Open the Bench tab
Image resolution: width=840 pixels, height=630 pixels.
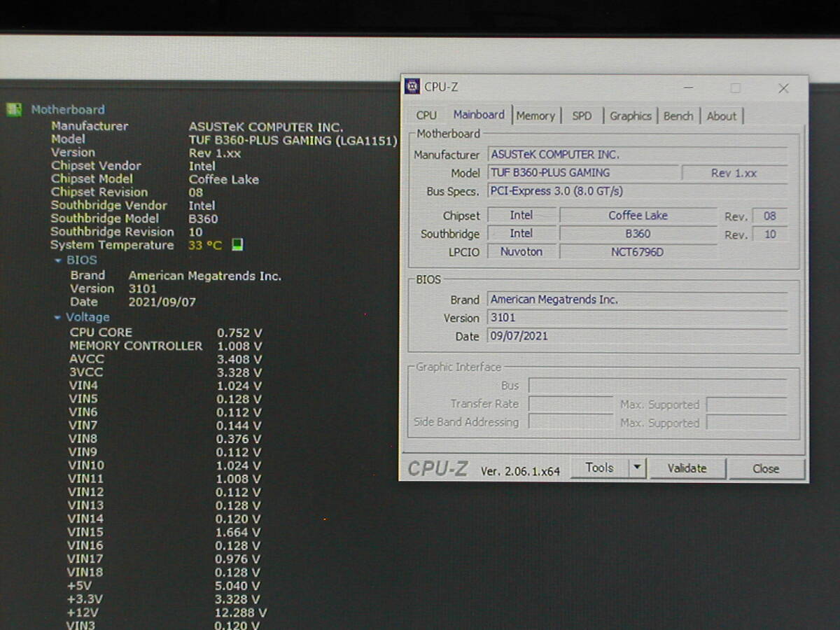click(x=678, y=115)
